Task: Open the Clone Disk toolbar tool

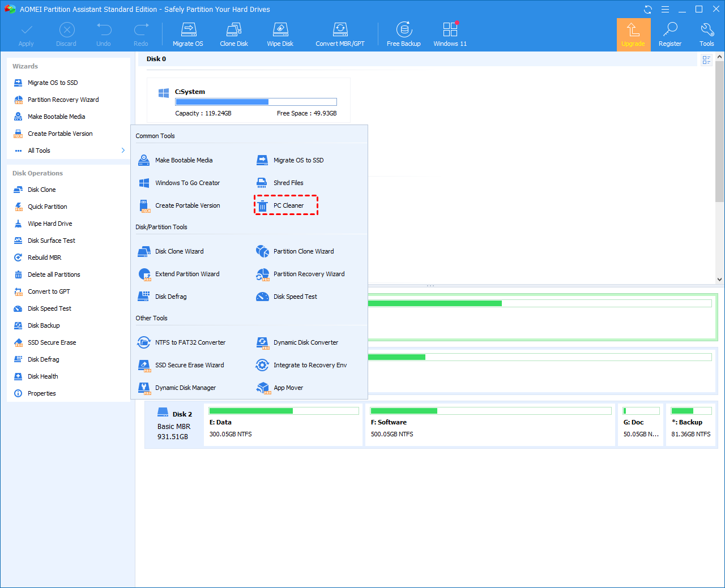Action: 234,35
